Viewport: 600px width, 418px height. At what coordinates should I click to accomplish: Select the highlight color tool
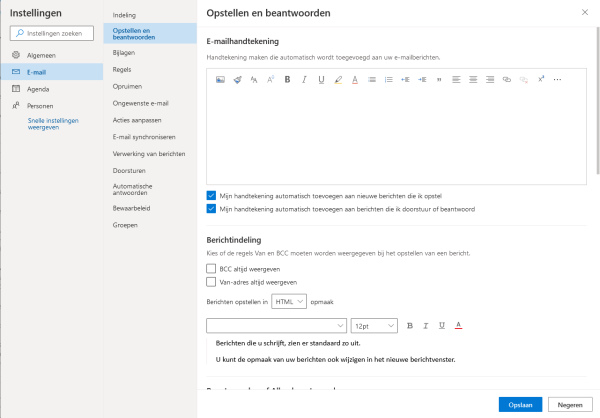point(338,80)
